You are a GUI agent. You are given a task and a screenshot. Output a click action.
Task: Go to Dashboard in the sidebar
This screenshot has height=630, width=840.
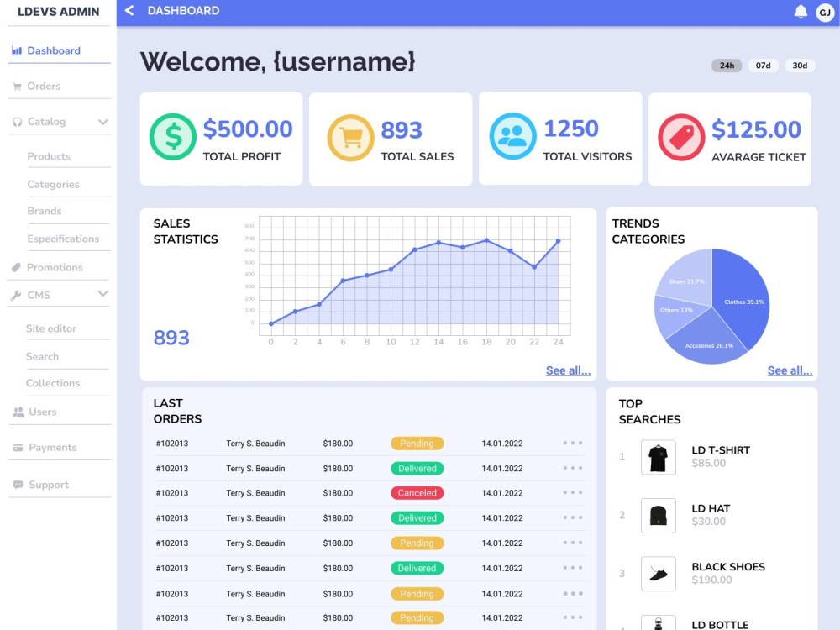pos(54,51)
